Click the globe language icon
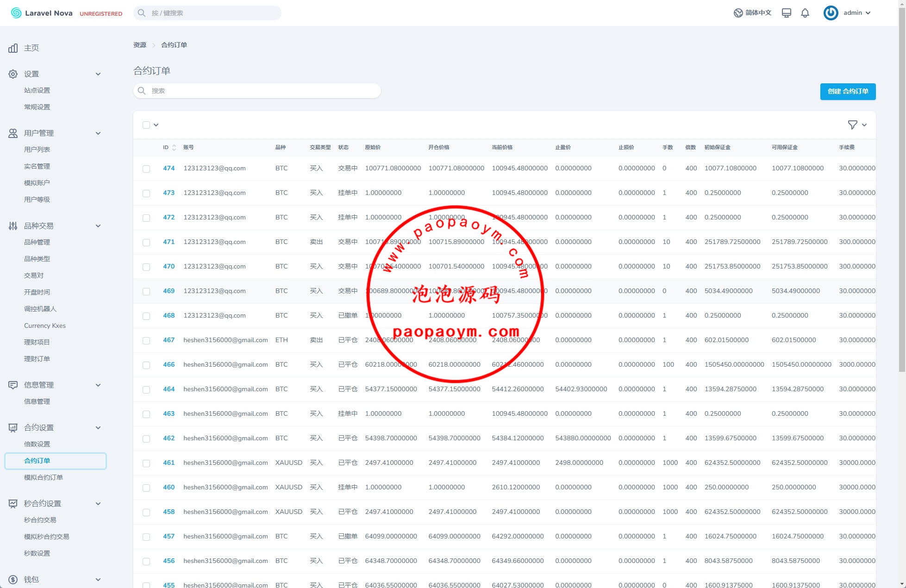The height and width of the screenshot is (588, 906). [x=738, y=13]
